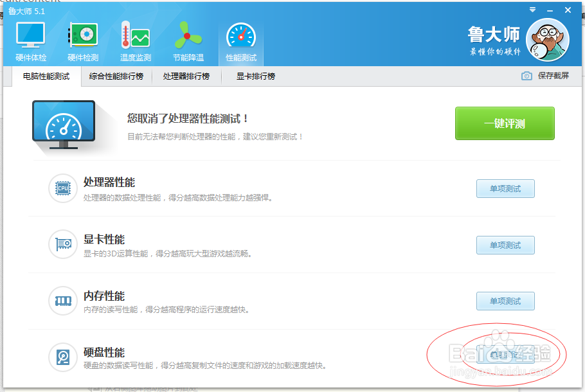Screen dimensions: 585x392
Task: Click description 显卡的3D运算性能 text
Action: pyautogui.click(x=168, y=254)
